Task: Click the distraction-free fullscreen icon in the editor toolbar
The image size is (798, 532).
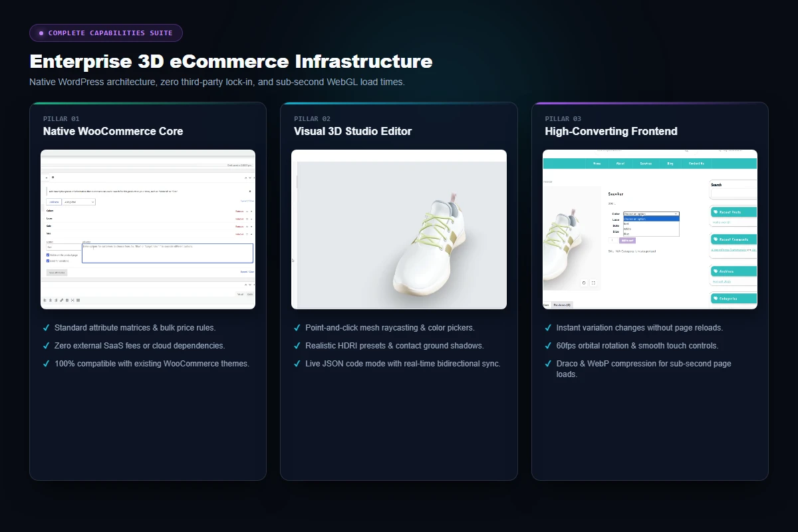Action: pos(72,300)
